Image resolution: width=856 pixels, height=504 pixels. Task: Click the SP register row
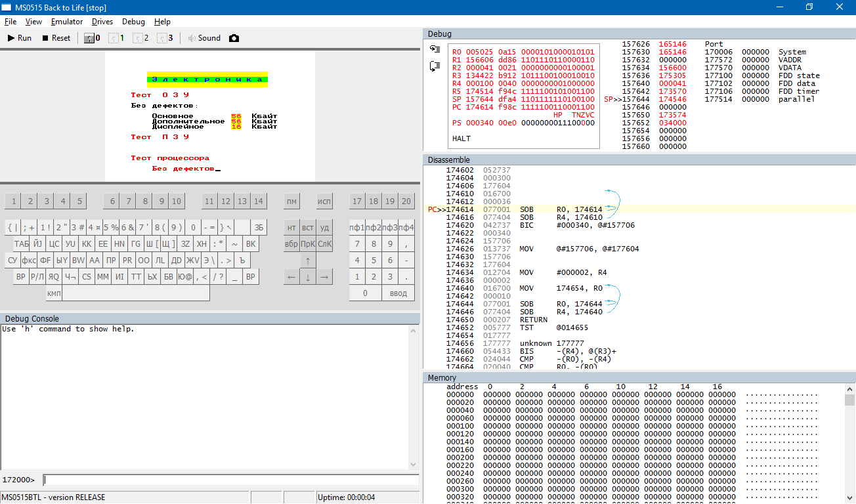pos(523,99)
